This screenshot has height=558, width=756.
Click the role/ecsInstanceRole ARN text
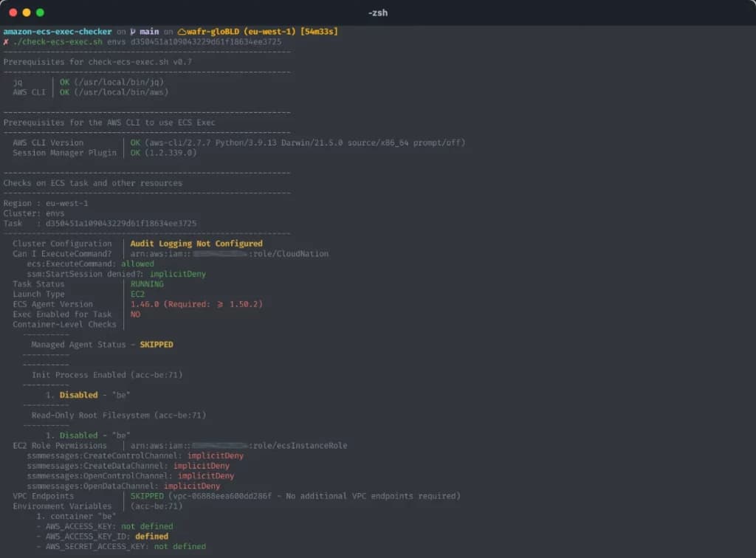click(298, 446)
